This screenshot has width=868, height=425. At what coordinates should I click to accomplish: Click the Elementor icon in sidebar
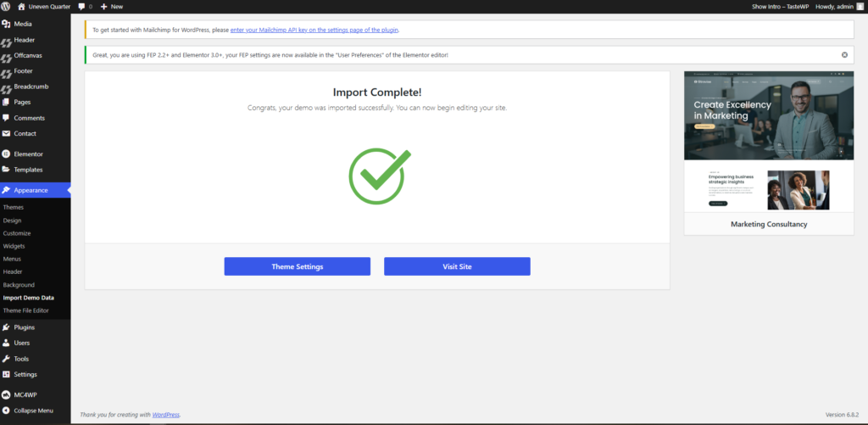7,154
